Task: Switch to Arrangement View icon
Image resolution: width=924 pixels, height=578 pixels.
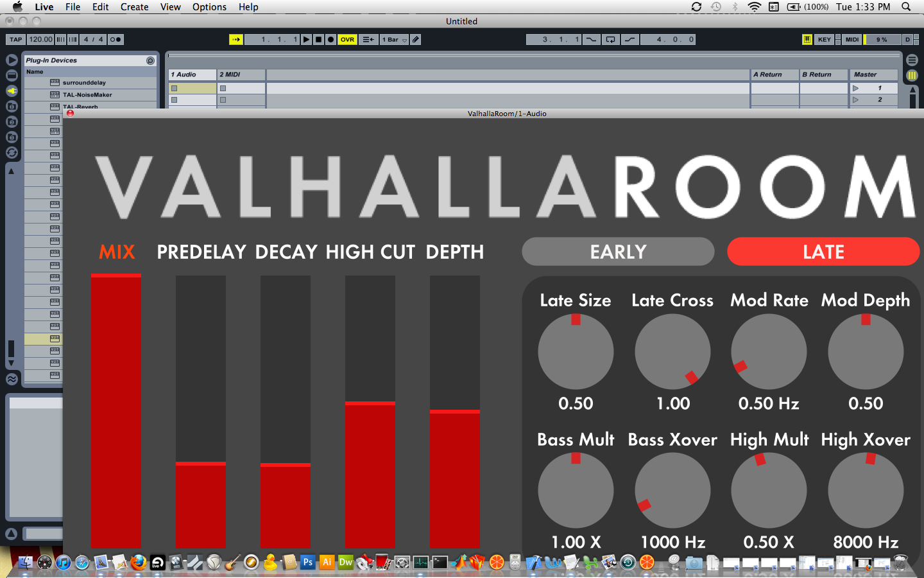Action: point(912,60)
